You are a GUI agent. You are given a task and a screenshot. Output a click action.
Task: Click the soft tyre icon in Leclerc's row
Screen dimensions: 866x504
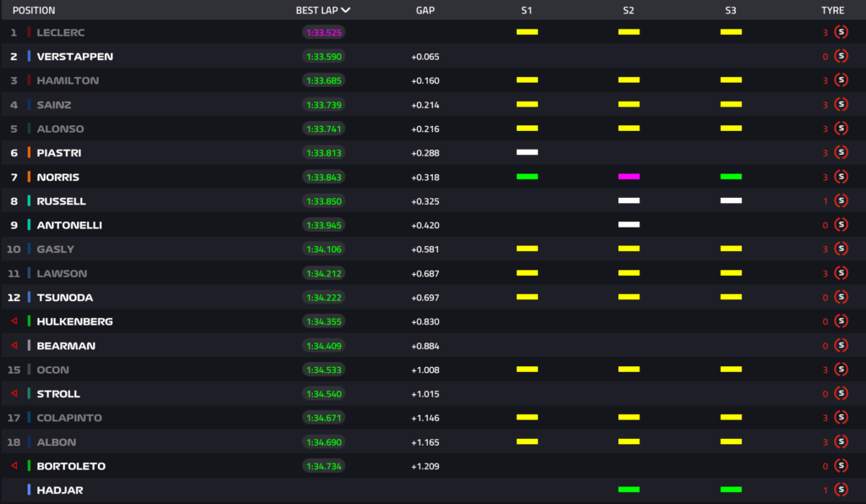click(841, 32)
